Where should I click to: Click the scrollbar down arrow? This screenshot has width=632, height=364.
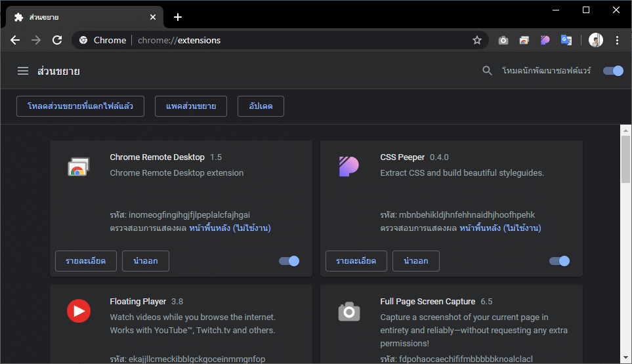[625, 357]
